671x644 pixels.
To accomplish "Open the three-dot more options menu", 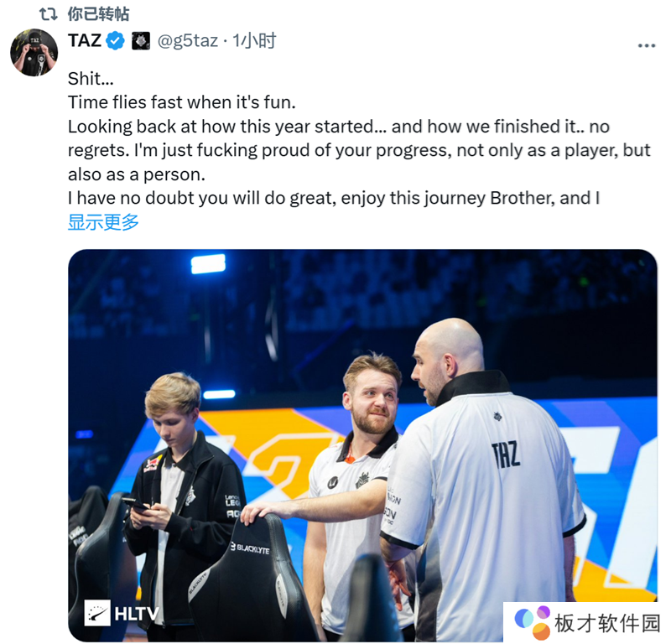I will [646, 45].
